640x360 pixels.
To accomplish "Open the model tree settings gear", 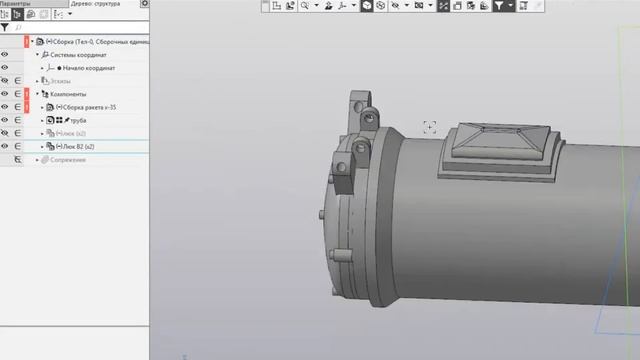I will click(144, 4).
